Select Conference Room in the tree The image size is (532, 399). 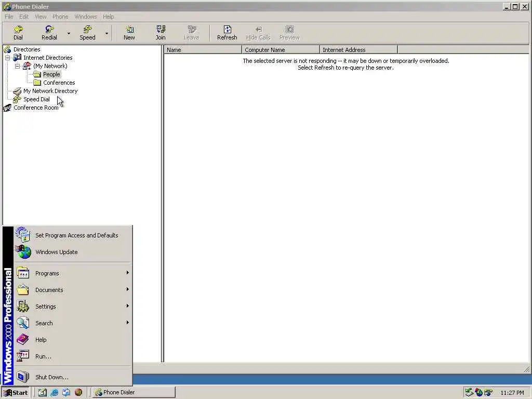(36, 108)
